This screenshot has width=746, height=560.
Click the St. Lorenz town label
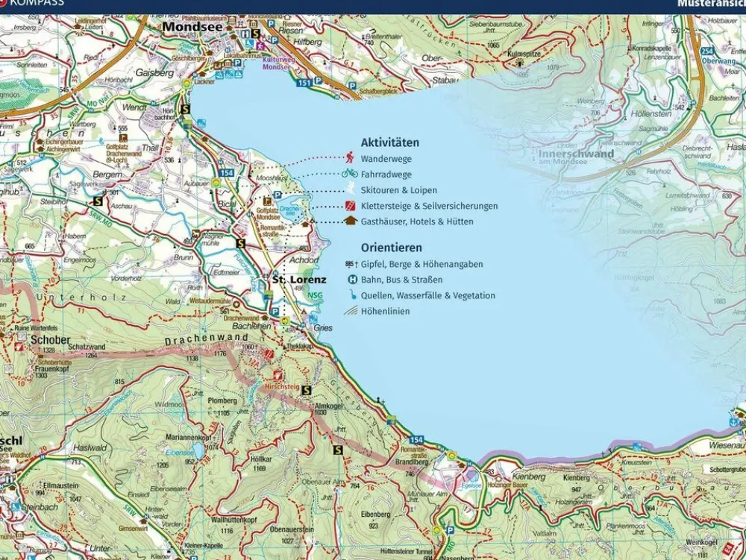click(298, 280)
